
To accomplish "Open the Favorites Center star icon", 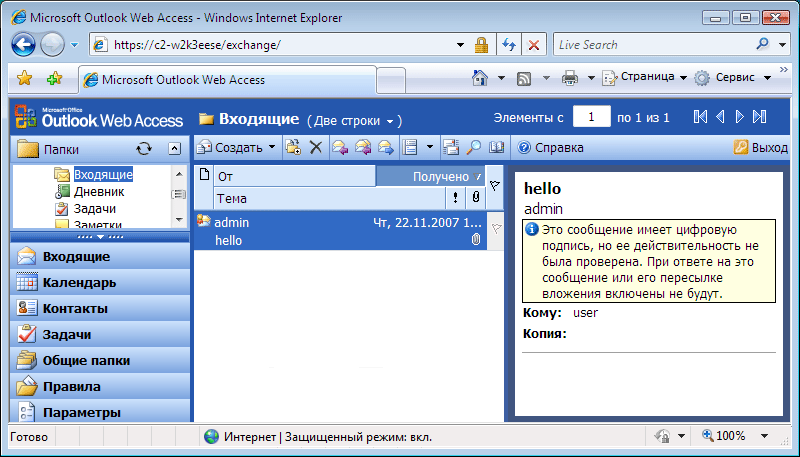I will click(24, 78).
